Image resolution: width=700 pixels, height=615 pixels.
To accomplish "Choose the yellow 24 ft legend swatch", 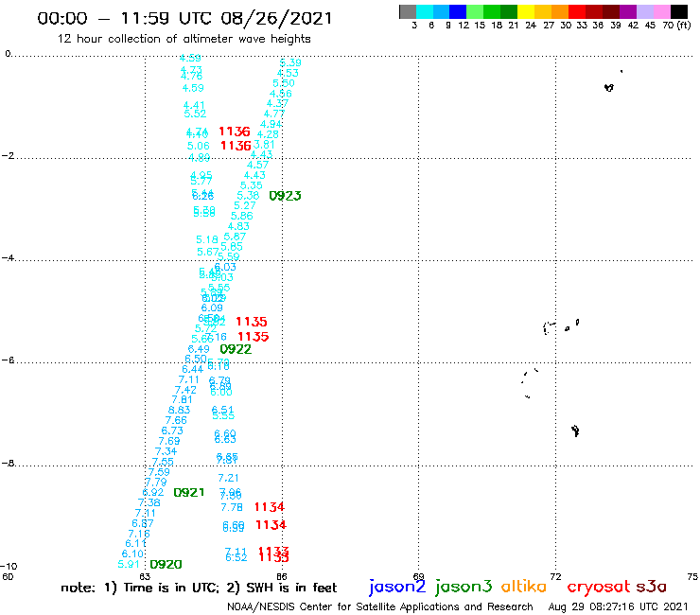I will 526,11.
